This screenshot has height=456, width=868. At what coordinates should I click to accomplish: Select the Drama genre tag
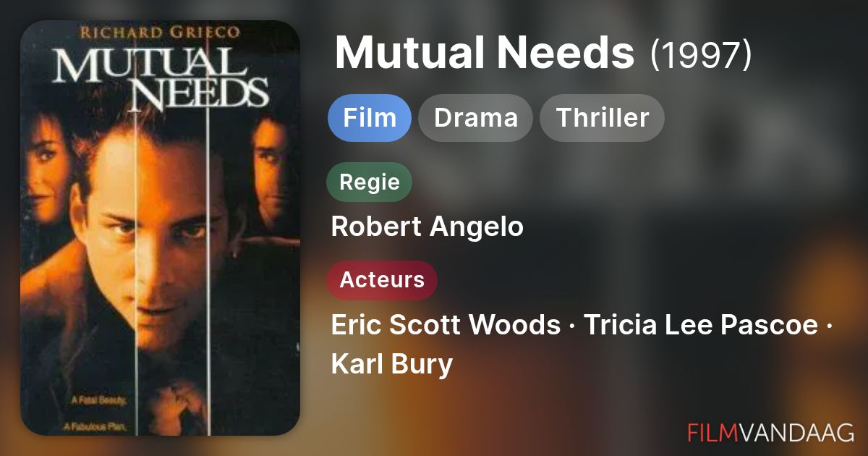[476, 117]
